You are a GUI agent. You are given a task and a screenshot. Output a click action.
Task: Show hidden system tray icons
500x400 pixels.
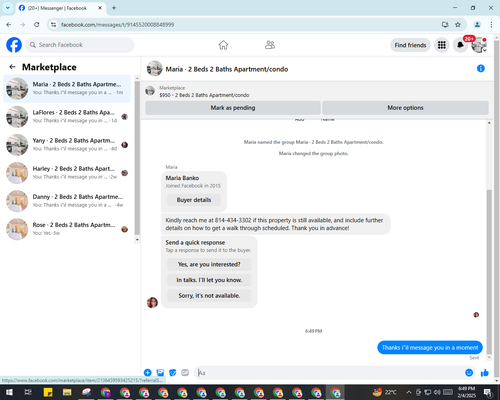click(x=409, y=392)
